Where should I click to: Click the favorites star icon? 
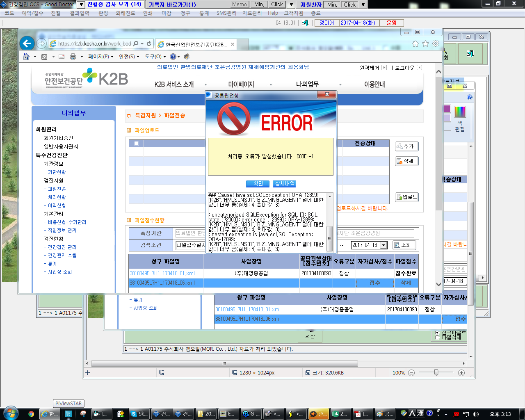(425, 43)
